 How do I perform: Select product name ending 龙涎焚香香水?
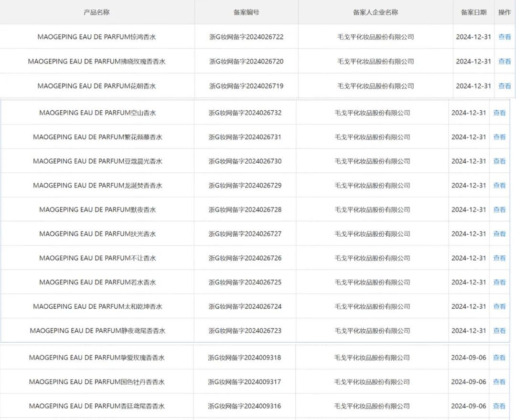97,185
